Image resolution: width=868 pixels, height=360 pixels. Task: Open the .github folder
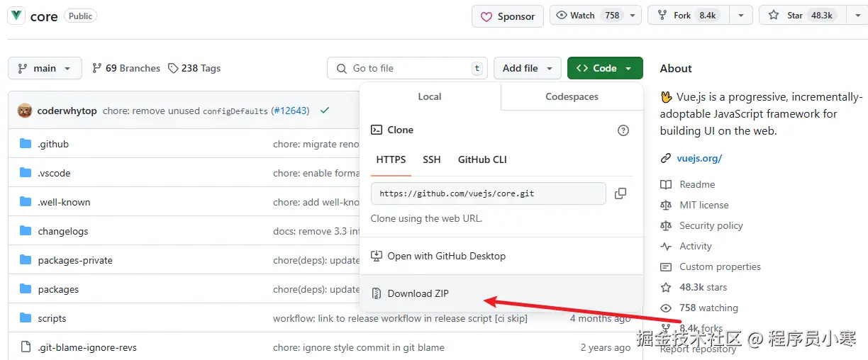pyautogui.click(x=53, y=144)
